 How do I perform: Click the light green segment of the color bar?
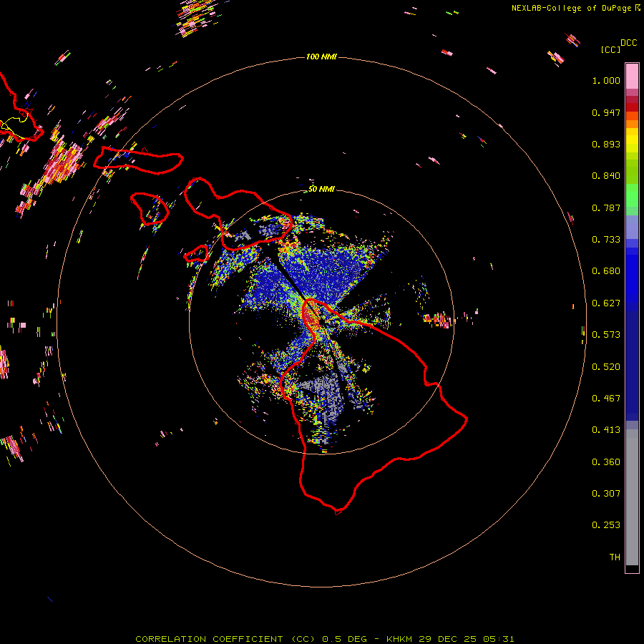coord(632,195)
